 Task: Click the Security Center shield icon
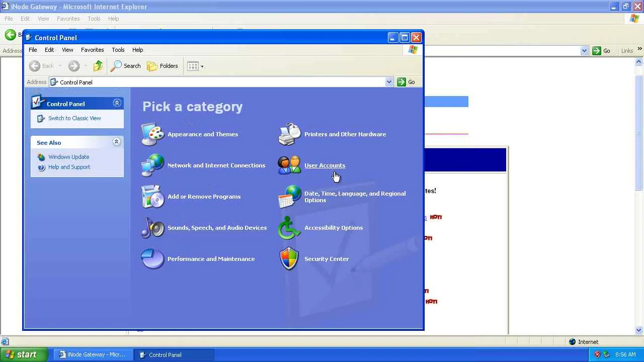(290, 259)
